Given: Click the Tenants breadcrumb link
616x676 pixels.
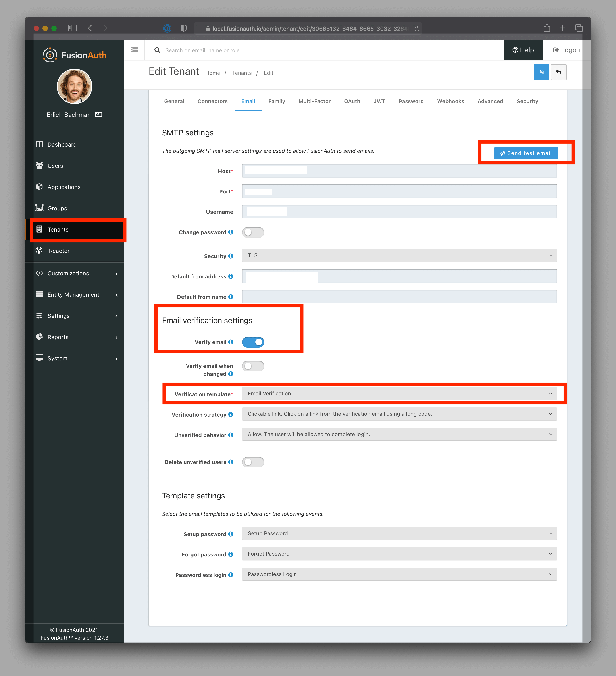Looking at the screenshot, I should coord(242,73).
